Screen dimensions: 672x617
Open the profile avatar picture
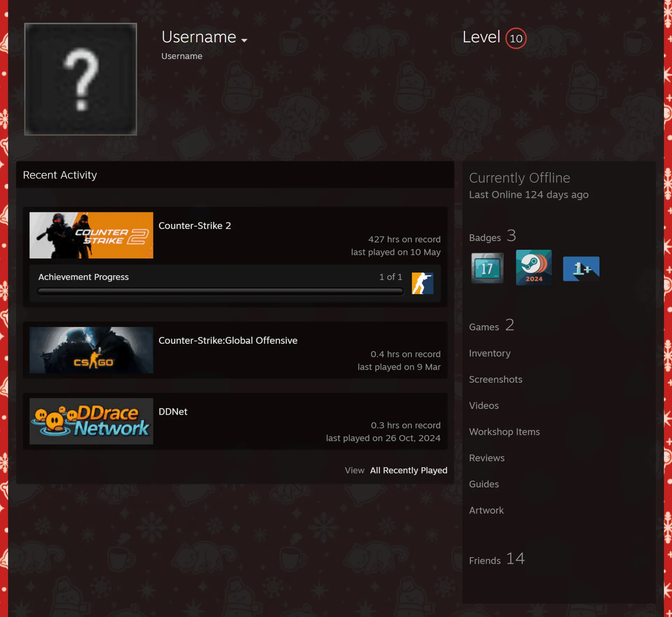click(x=80, y=79)
